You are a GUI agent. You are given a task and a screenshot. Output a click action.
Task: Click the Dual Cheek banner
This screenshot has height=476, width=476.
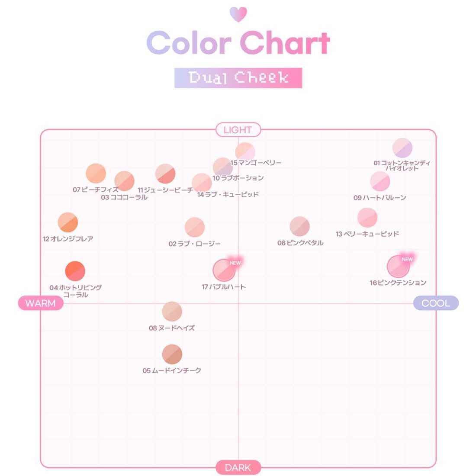(238, 78)
